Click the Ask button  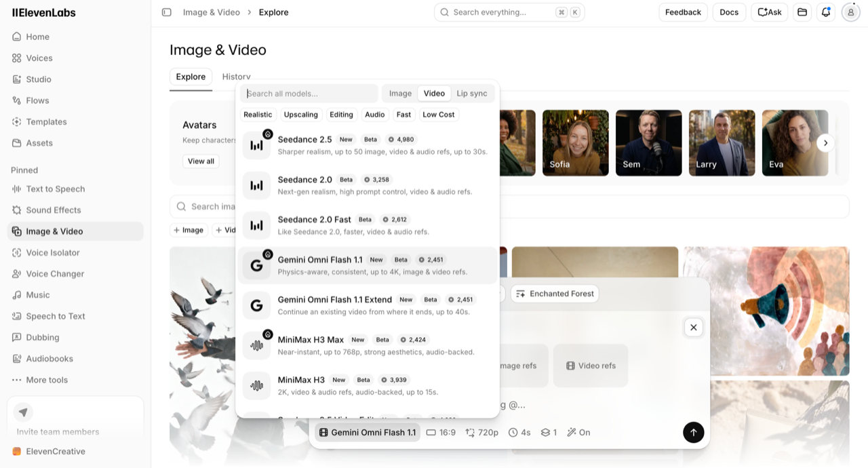(x=770, y=12)
